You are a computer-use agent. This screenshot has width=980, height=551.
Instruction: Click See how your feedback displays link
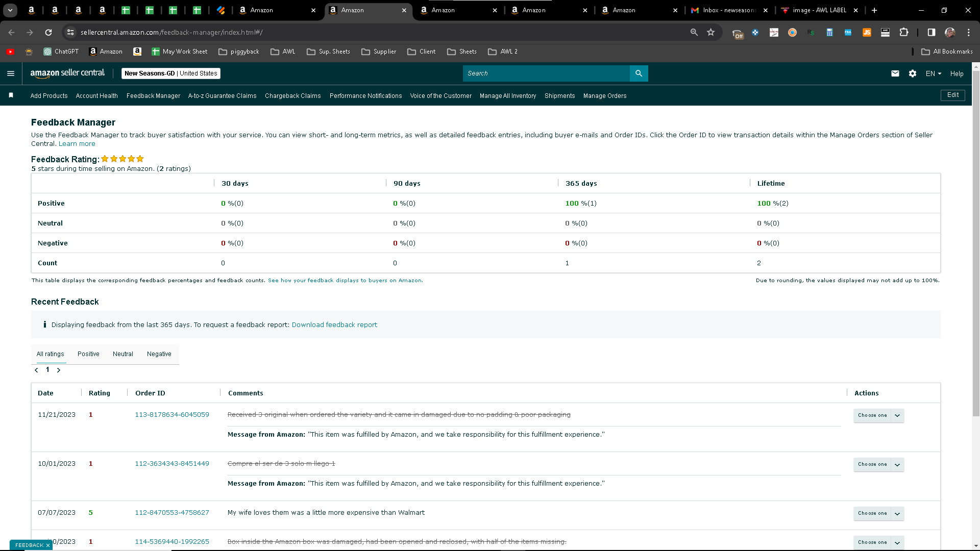pos(345,281)
